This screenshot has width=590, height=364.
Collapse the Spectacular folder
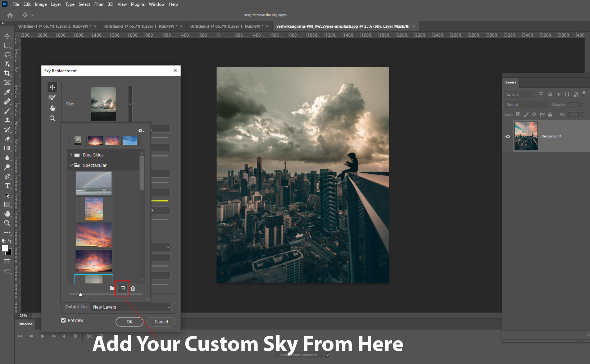click(x=71, y=165)
